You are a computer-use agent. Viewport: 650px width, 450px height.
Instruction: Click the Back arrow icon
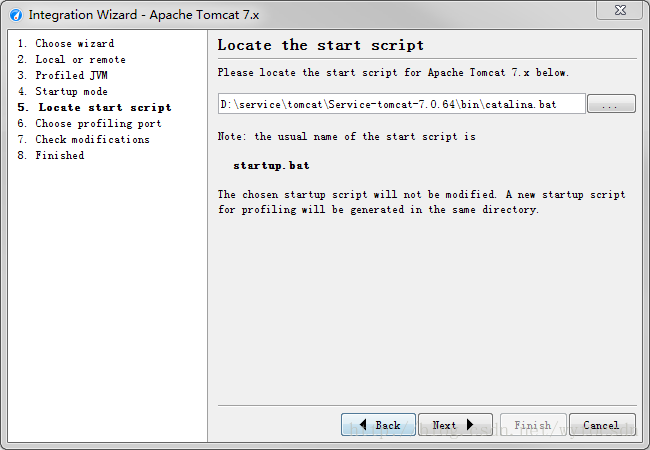pos(364,424)
